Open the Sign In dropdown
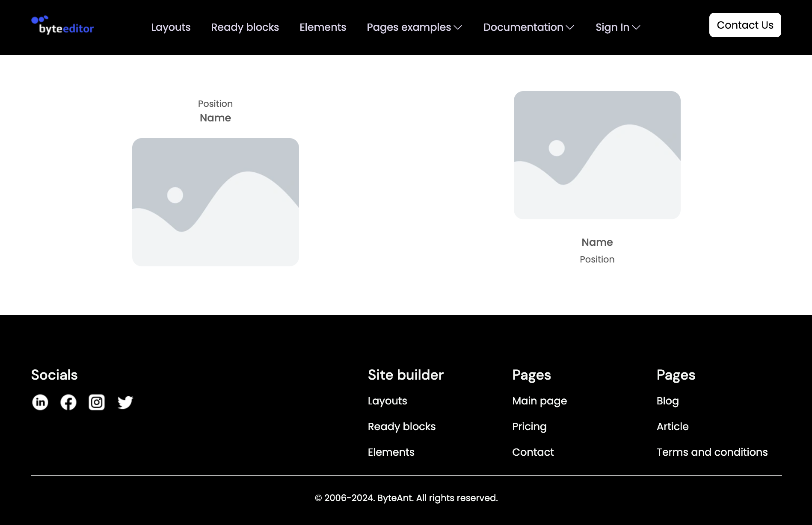The image size is (812, 525). 617,27
